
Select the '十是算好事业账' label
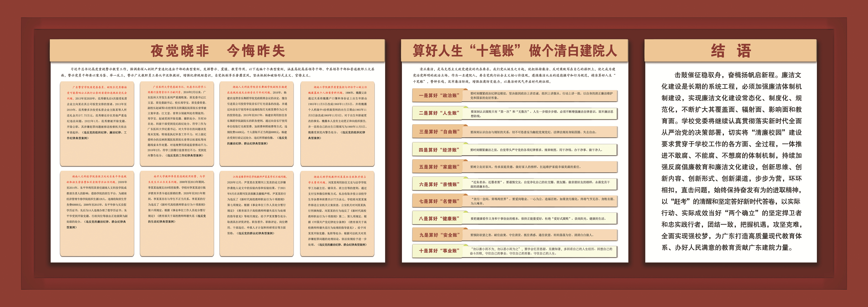tap(439, 251)
